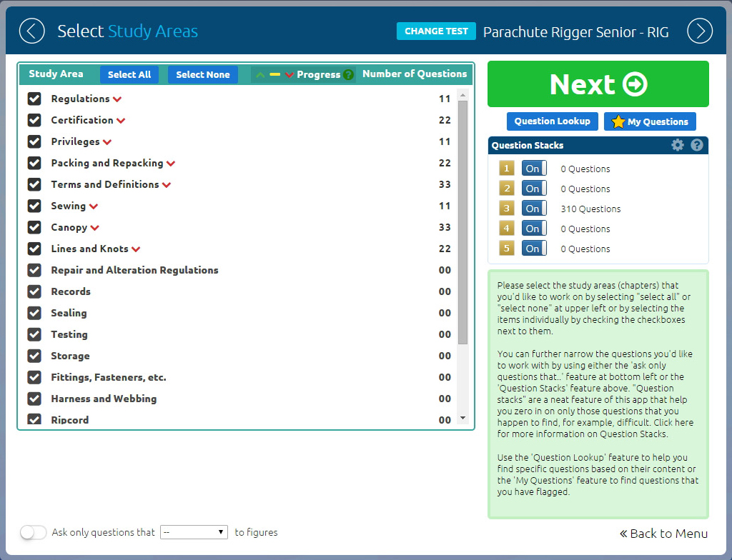Turn off Question Stack 3 On switch
Screen dimensions: 732x560
tap(534, 209)
